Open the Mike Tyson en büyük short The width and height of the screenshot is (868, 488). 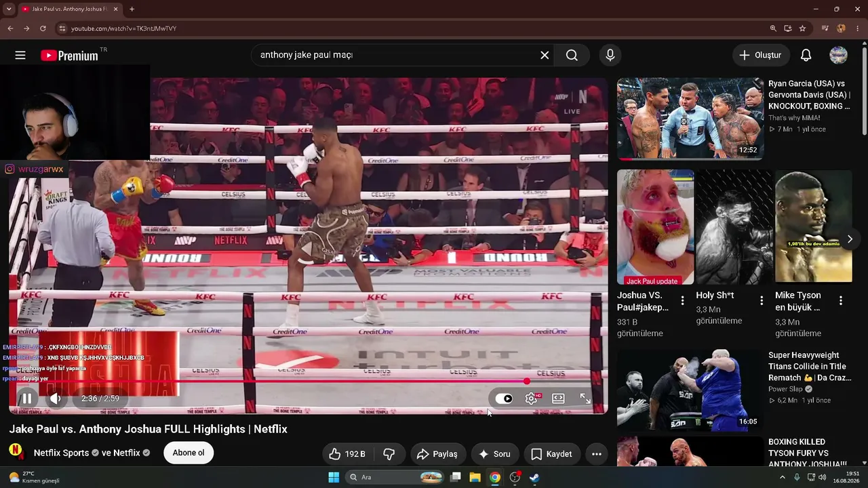tap(813, 227)
